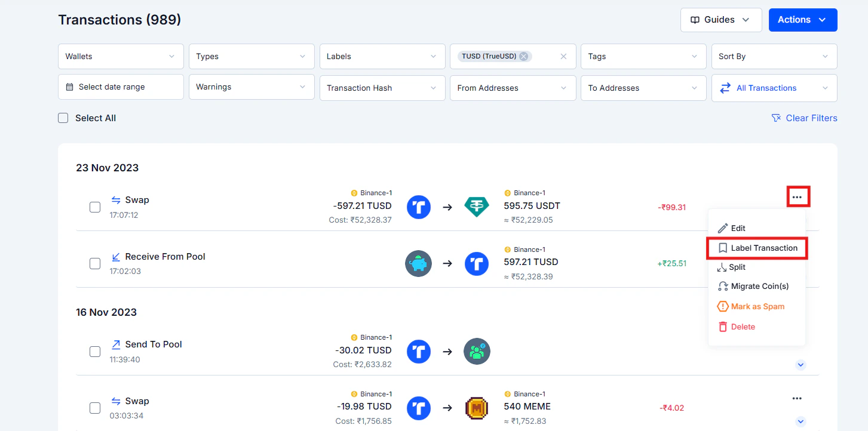The image size is (868, 431).
Task: Click the transfer arrows icon in All Transactions
Action: pos(725,88)
